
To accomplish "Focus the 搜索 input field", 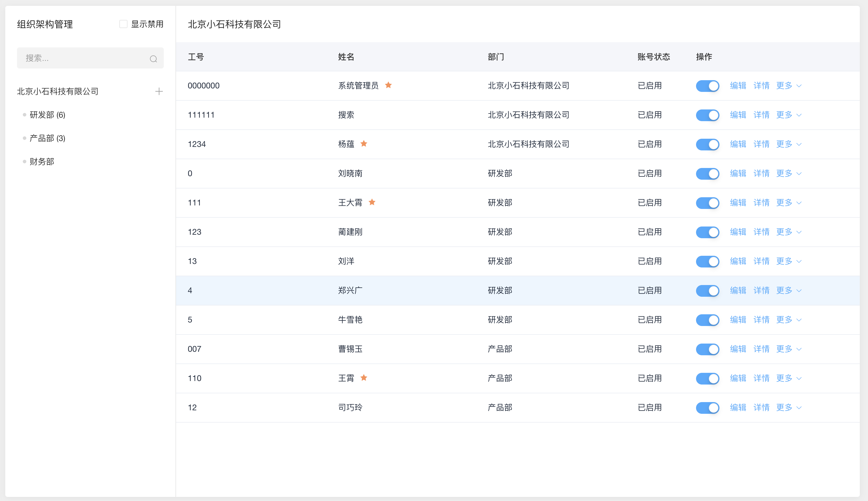I will click(90, 58).
